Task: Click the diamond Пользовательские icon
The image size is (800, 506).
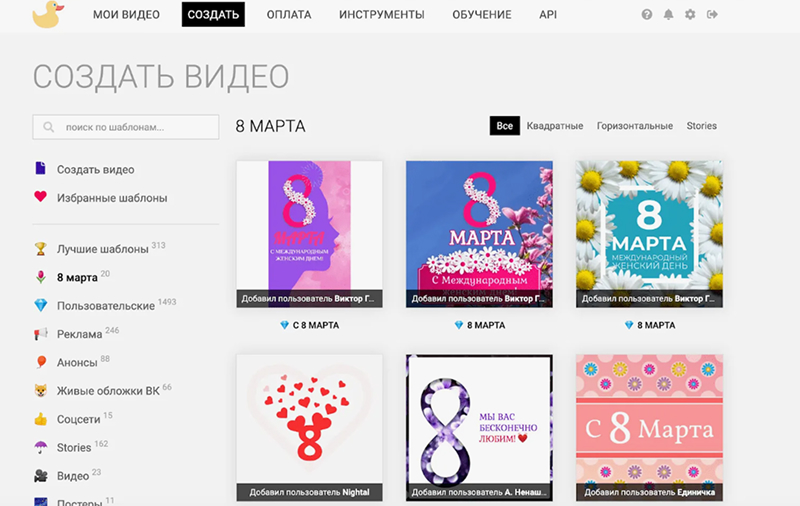Action: point(40,306)
